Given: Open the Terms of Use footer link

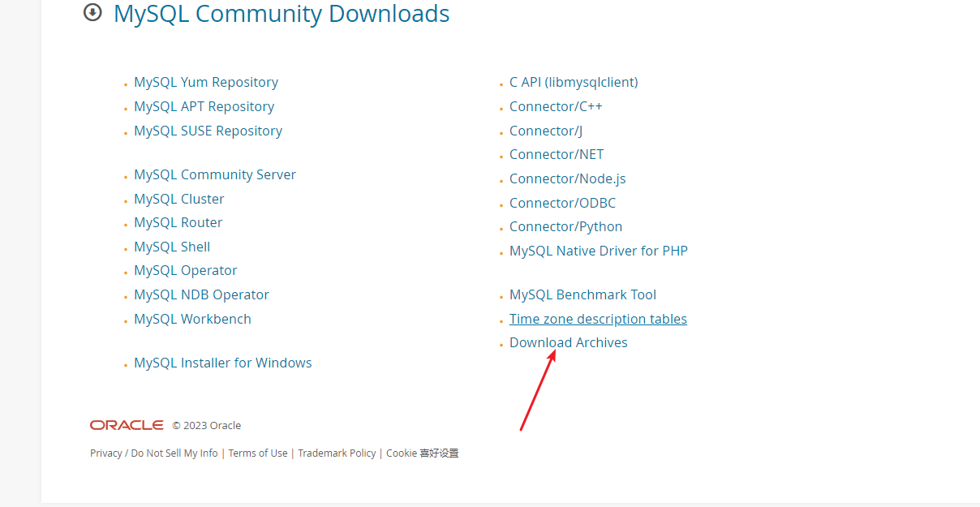Looking at the screenshot, I should 258,453.
